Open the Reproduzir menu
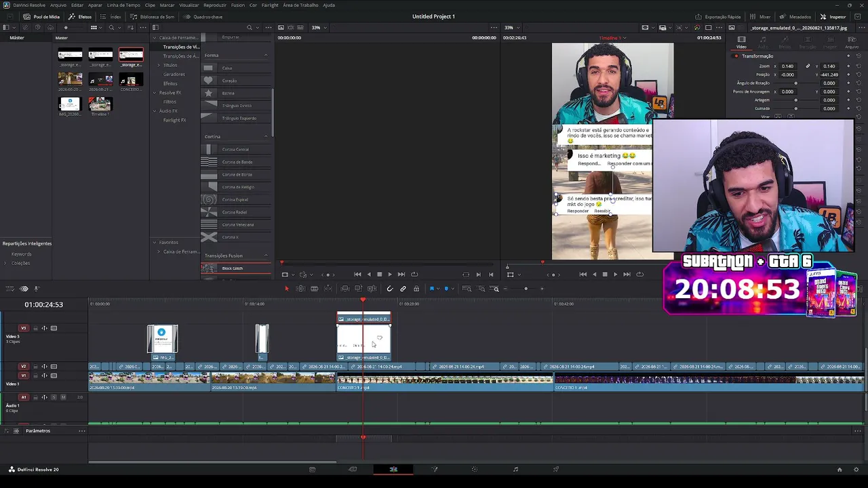The height and width of the screenshot is (488, 868). (x=215, y=5)
